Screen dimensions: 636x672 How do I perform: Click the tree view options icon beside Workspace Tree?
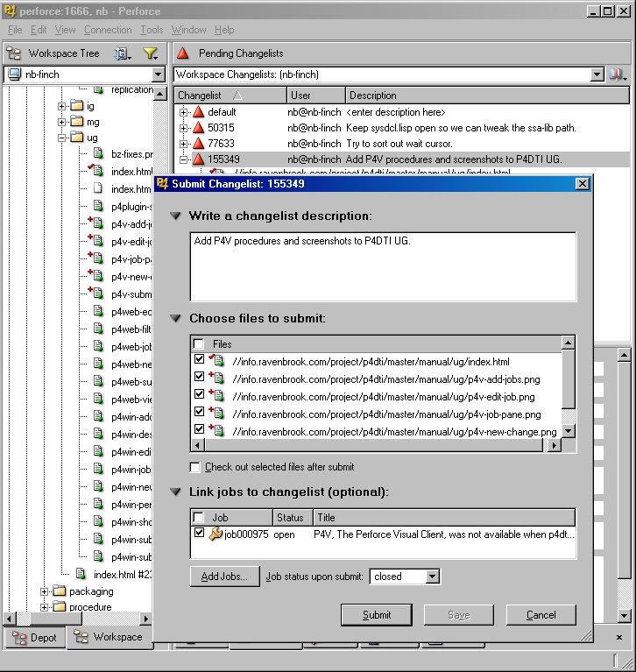point(122,53)
